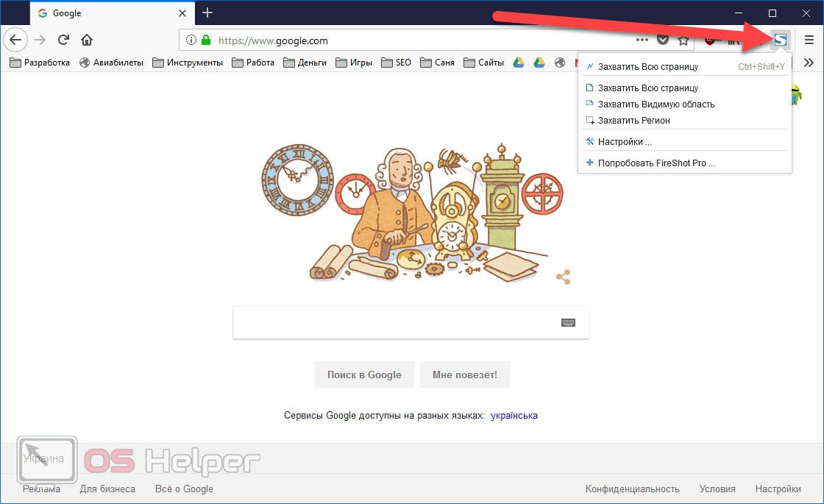824x504 pixels.
Task: Choose Захватить Всю страницу with page icon
Action: [685, 88]
